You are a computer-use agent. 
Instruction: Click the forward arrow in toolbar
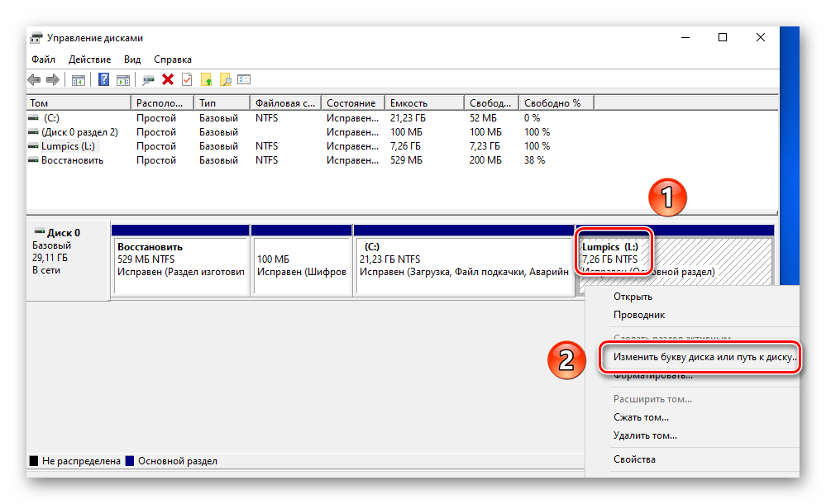coord(52,80)
